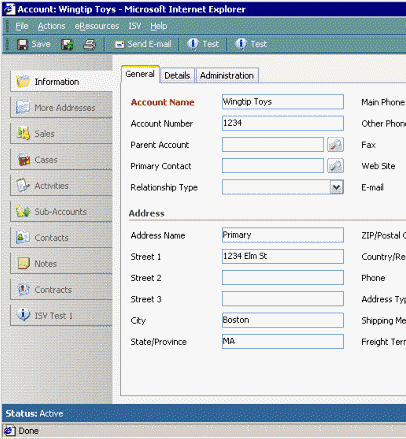The image size is (406, 439).
Task: Open the Help menu
Action: click(159, 26)
